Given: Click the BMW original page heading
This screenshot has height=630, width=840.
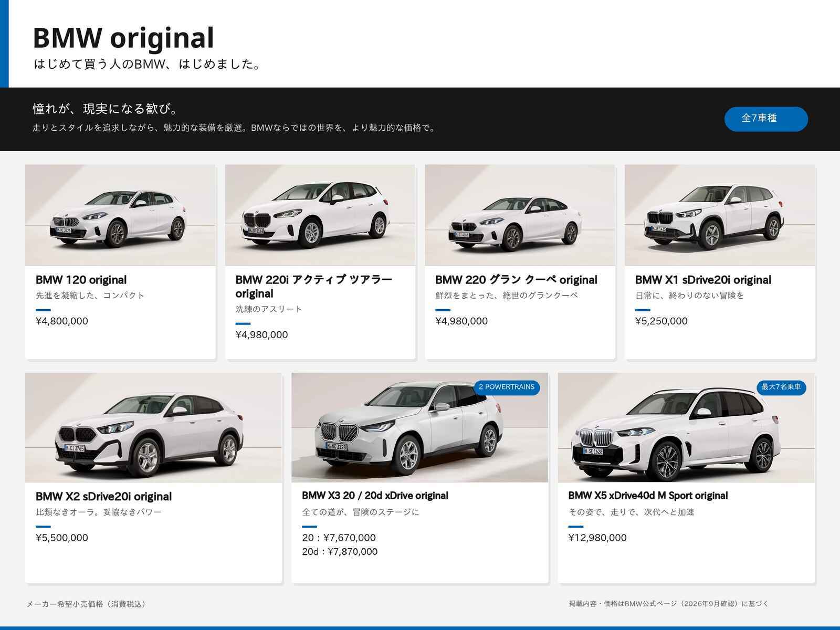Looking at the screenshot, I should click(x=124, y=38).
